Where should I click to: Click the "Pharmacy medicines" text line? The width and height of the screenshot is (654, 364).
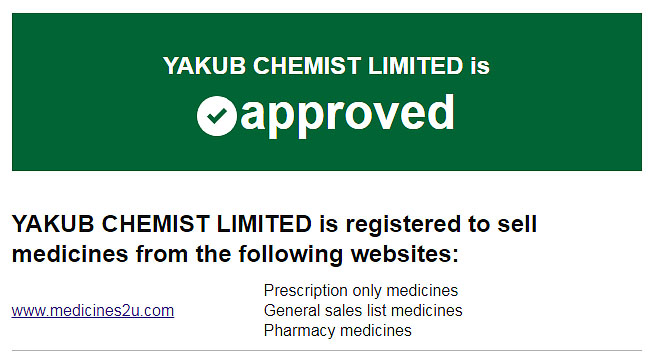(337, 331)
